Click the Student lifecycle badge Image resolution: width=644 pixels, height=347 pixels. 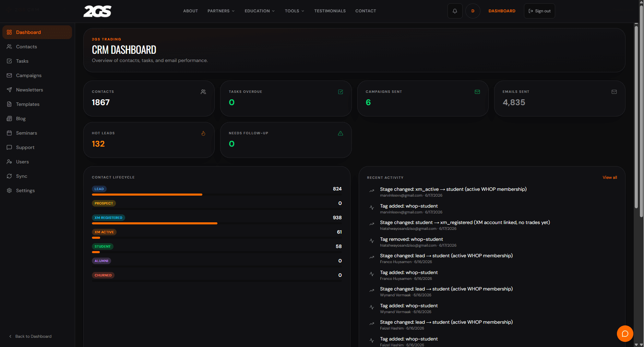(103, 247)
